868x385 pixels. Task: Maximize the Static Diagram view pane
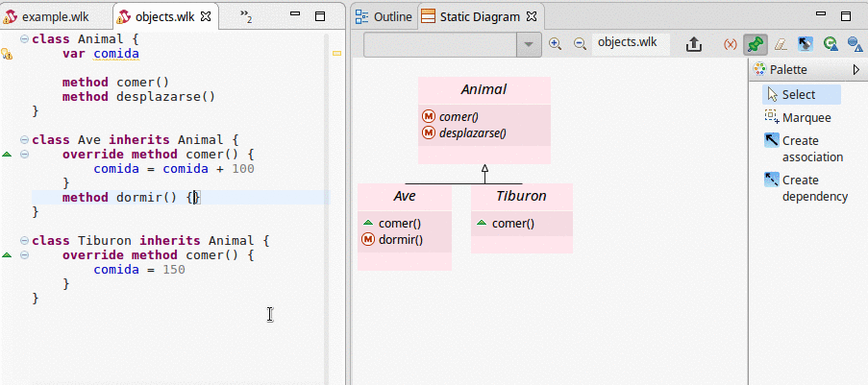pyautogui.click(x=846, y=16)
